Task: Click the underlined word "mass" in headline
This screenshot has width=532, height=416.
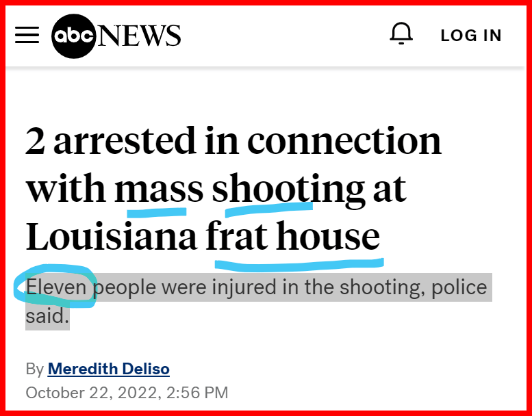Action: [159, 189]
